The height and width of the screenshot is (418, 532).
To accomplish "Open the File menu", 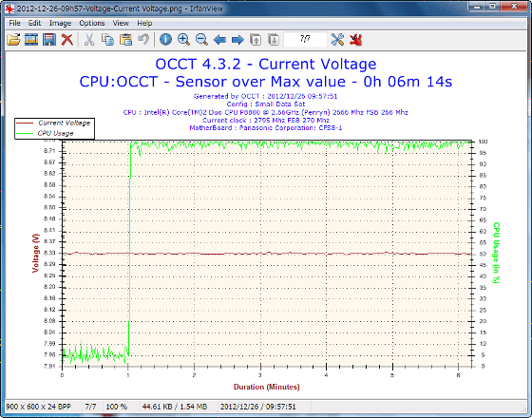I will pos(14,23).
